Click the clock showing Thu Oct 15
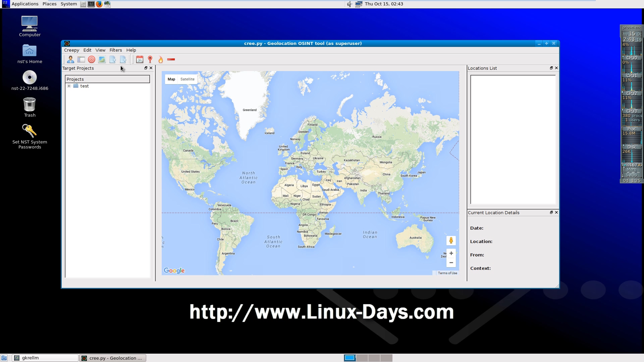 tap(384, 4)
